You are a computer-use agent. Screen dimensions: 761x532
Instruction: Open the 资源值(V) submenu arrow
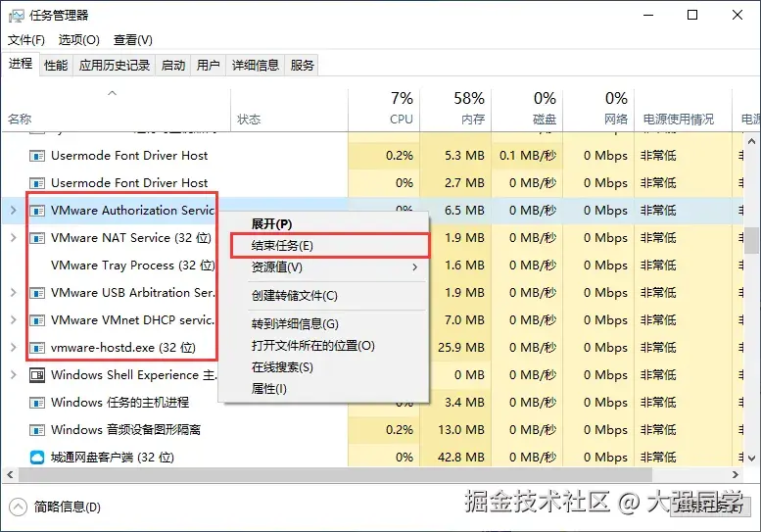(x=414, y=266)
